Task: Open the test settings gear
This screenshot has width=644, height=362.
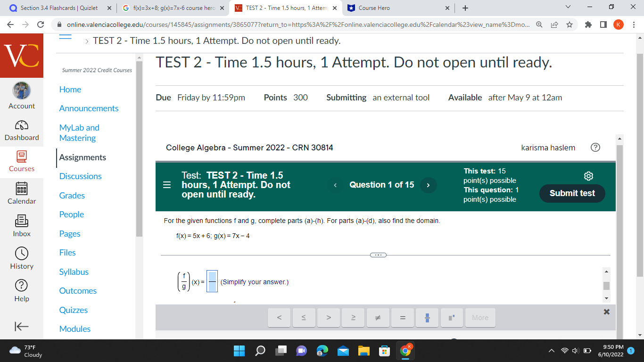Action: pyautogui.click(x=588, y=176)
